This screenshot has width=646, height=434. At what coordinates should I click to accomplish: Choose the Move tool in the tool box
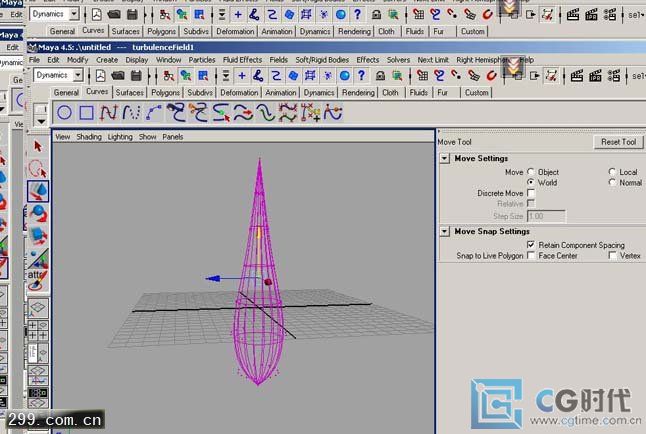(x=38, y=191)
